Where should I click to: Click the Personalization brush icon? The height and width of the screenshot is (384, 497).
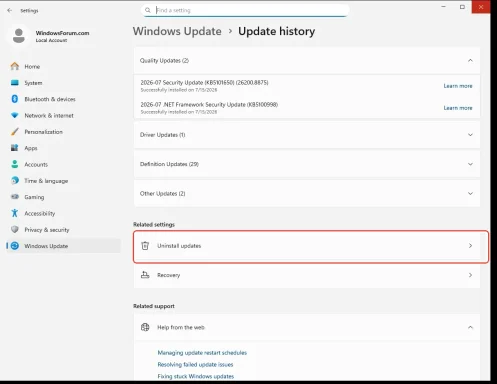15,132
